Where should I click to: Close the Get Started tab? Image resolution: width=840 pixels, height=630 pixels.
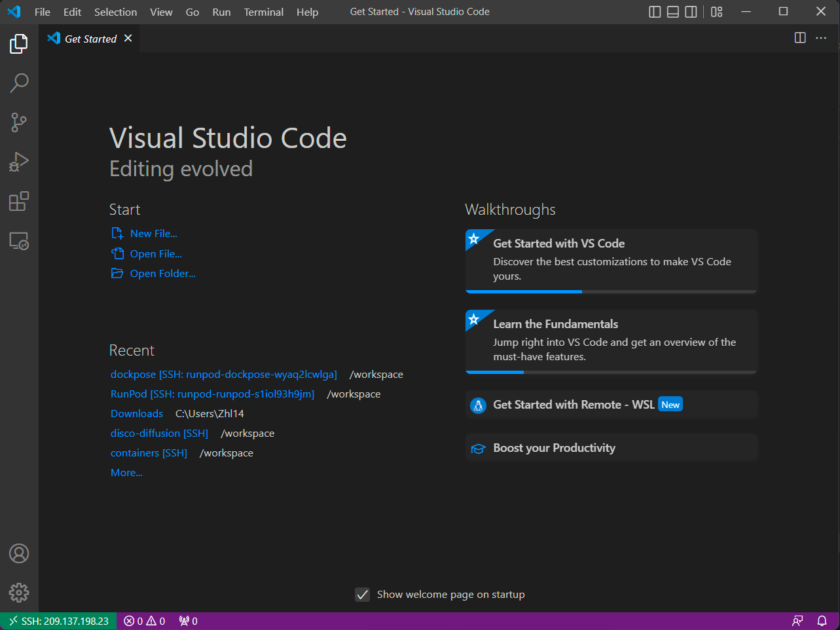pos(128,38)
